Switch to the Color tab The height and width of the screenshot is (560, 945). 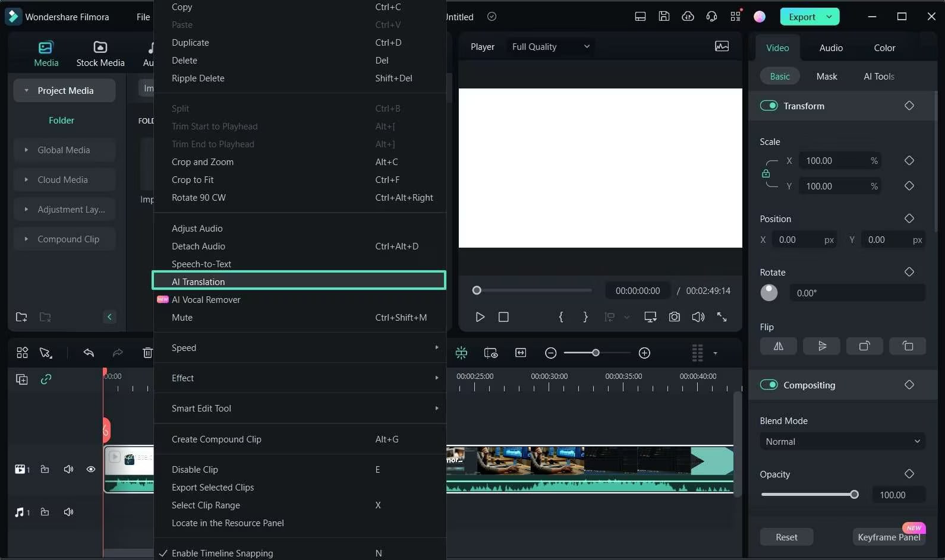tap(884, 48)
